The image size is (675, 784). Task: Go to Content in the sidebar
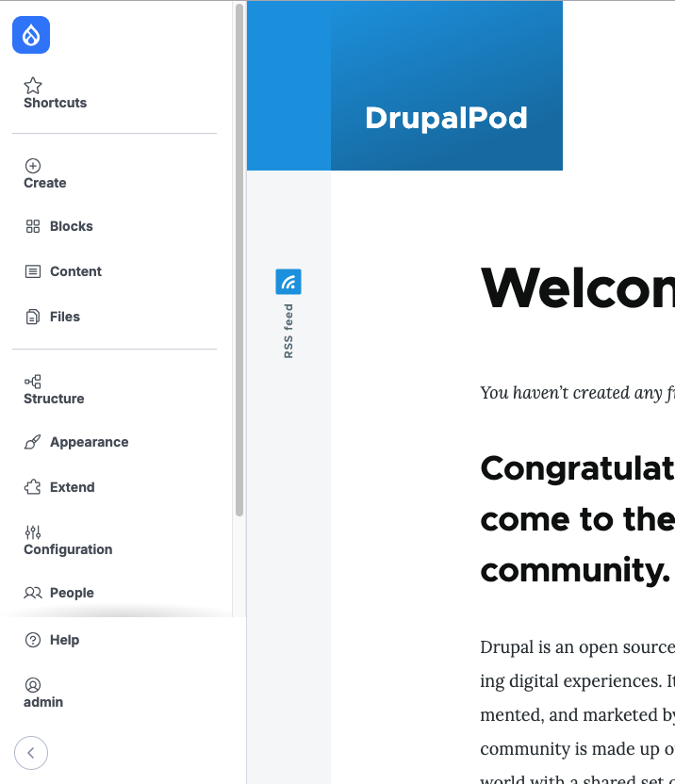click(76, 271)
